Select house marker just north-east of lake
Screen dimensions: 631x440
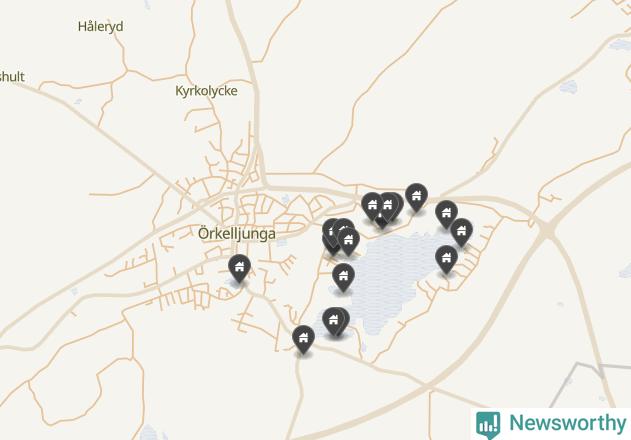click(x=446, y=213)
